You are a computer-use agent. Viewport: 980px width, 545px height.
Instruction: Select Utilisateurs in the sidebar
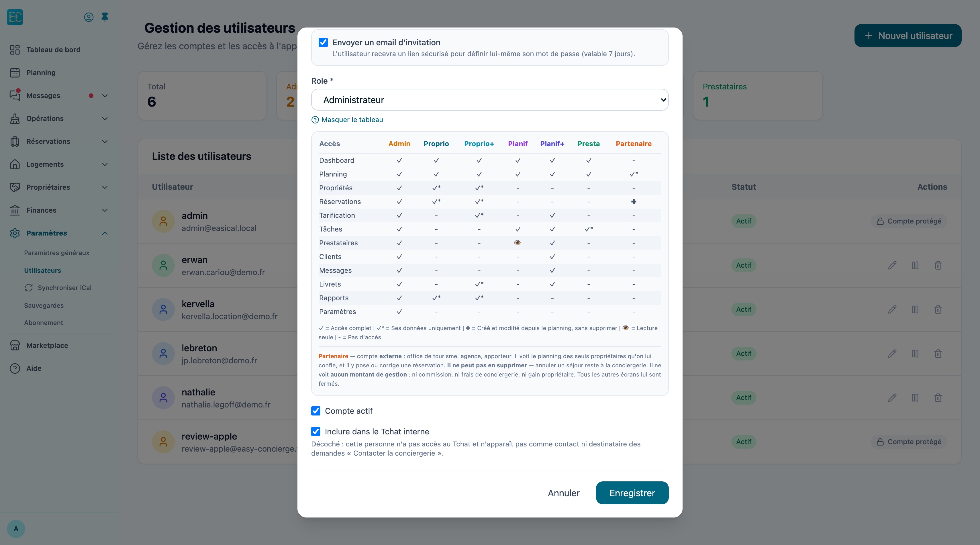[43, 270]
